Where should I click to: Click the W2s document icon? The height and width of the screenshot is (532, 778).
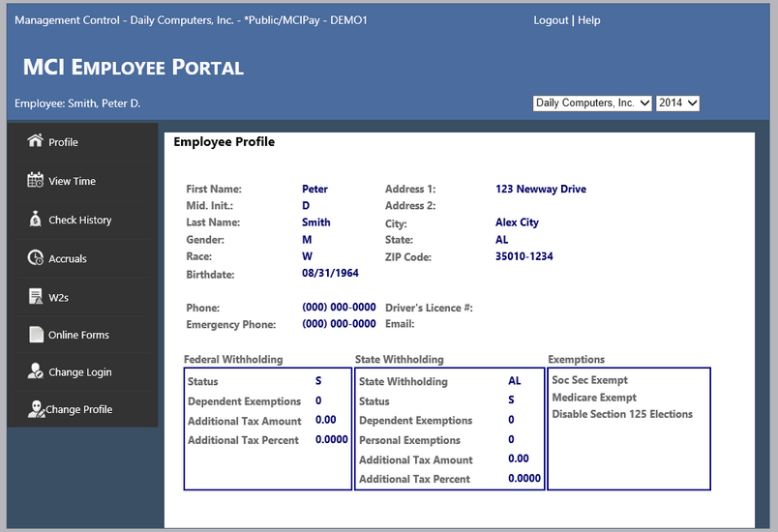(36, 296)
